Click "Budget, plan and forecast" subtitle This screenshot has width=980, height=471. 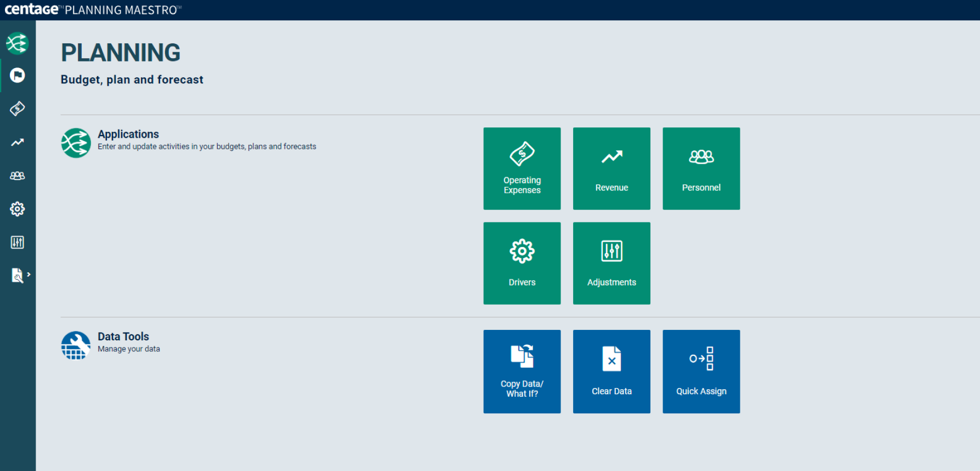pos(132,80)
